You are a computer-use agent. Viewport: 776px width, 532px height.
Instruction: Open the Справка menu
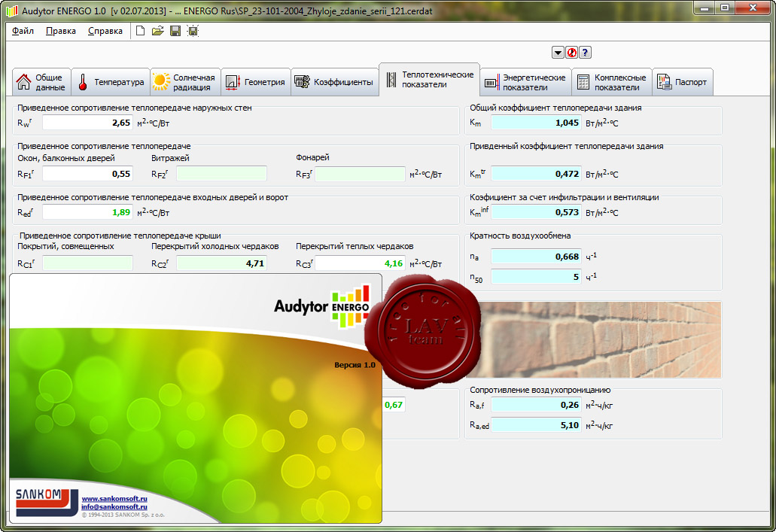pyautogui.click(x=105, y=31)
